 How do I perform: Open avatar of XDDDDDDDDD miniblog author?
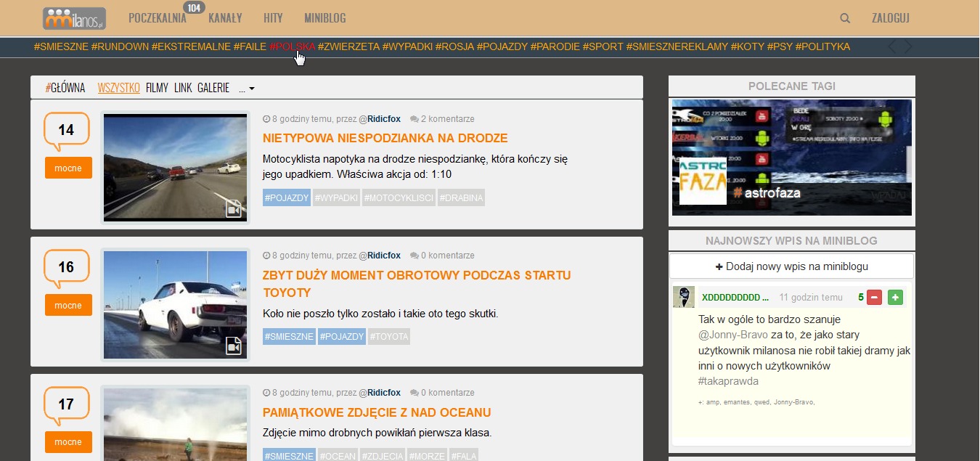click(x=684, y=297)
